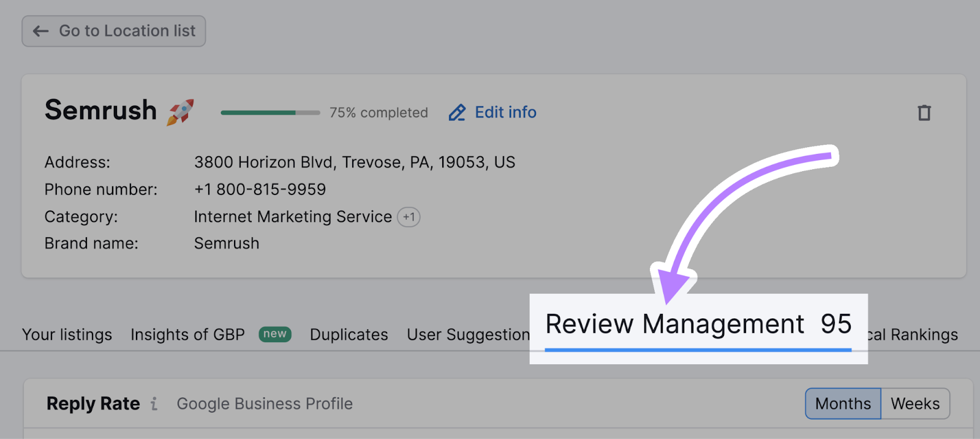Click the Semrush brand name value
Image resolution: width=980 pixels, height=439 pixels.
click(x=227, y=243)
